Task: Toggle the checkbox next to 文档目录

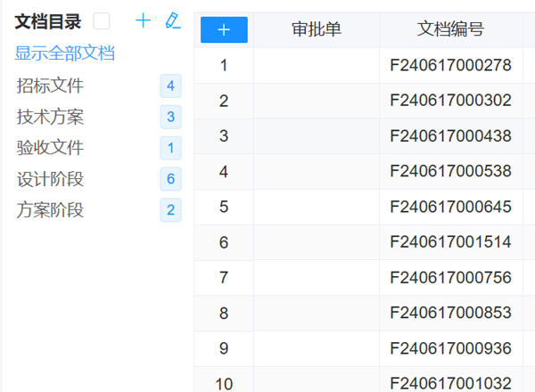Action: pos(102,21)
